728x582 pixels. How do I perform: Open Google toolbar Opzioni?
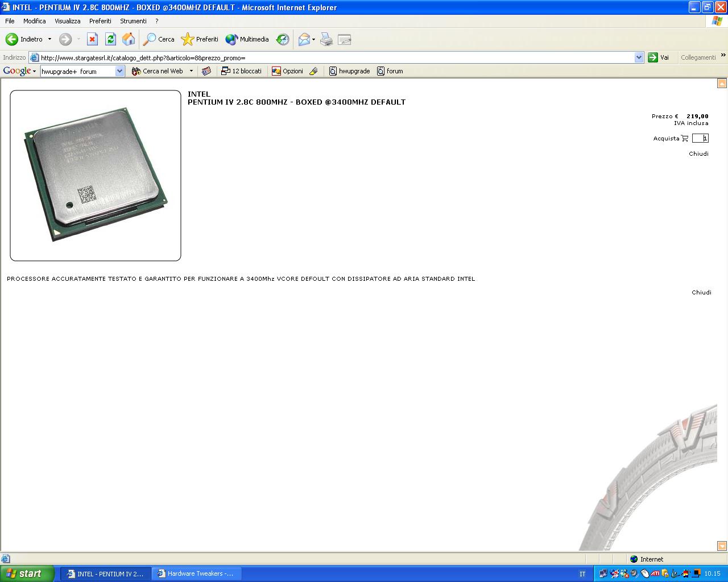pos(287,71)
